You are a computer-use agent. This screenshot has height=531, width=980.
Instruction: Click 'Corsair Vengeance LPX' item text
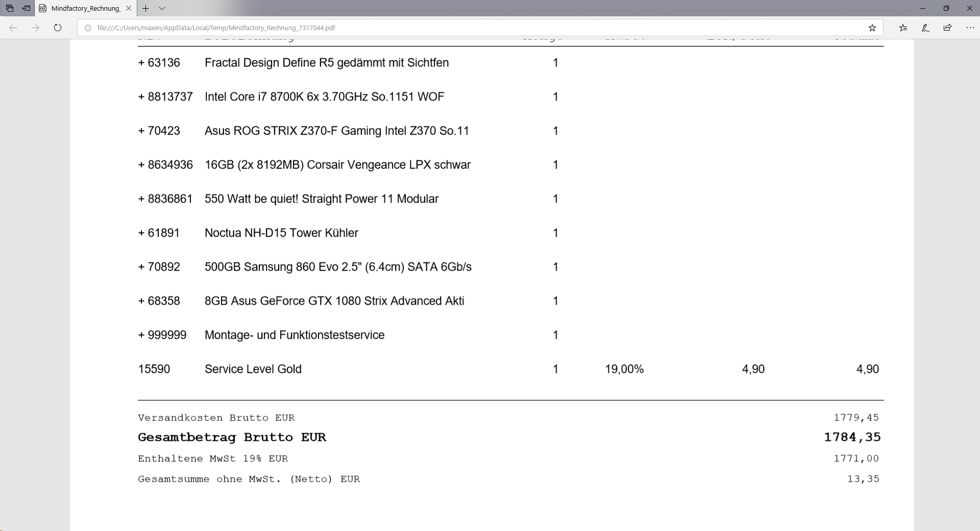(x=338, y=165)
